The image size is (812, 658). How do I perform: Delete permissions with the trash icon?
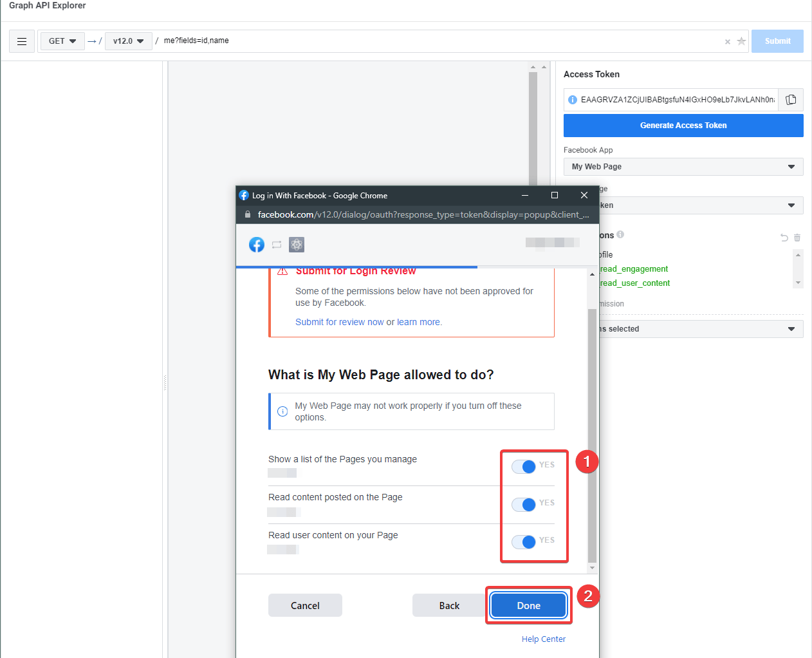pos(797,238)
